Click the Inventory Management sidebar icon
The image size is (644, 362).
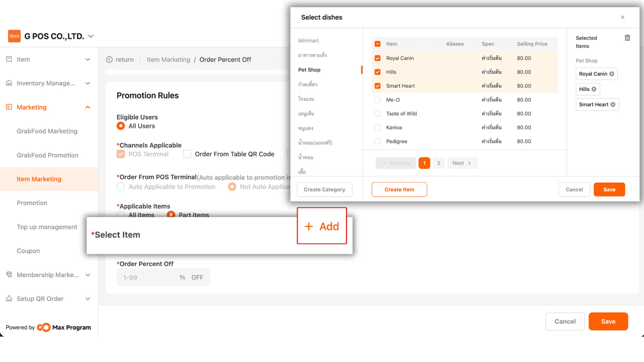tap(9, 83)
